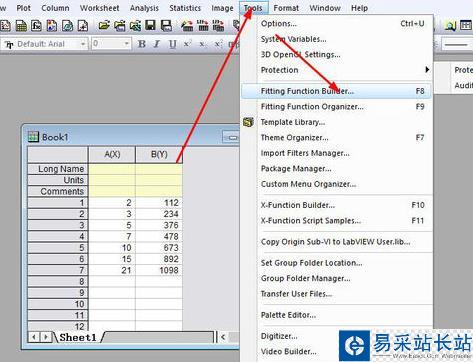Open the Default: Arial font dropdown

83,44
